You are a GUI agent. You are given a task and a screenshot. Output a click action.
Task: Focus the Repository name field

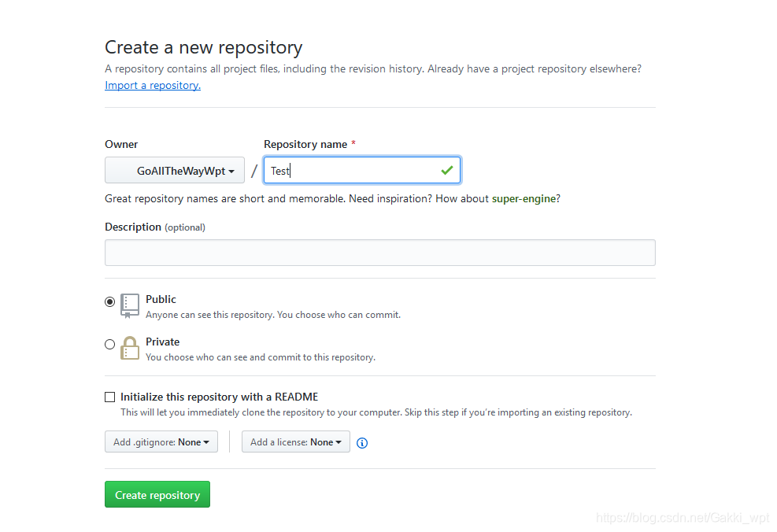coord(362,171)
